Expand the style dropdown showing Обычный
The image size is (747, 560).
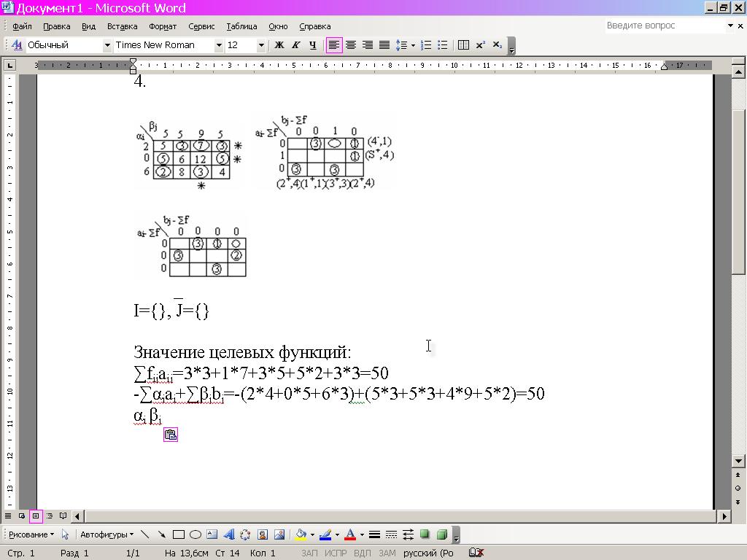pyautogui.click(x=107, y=45)
